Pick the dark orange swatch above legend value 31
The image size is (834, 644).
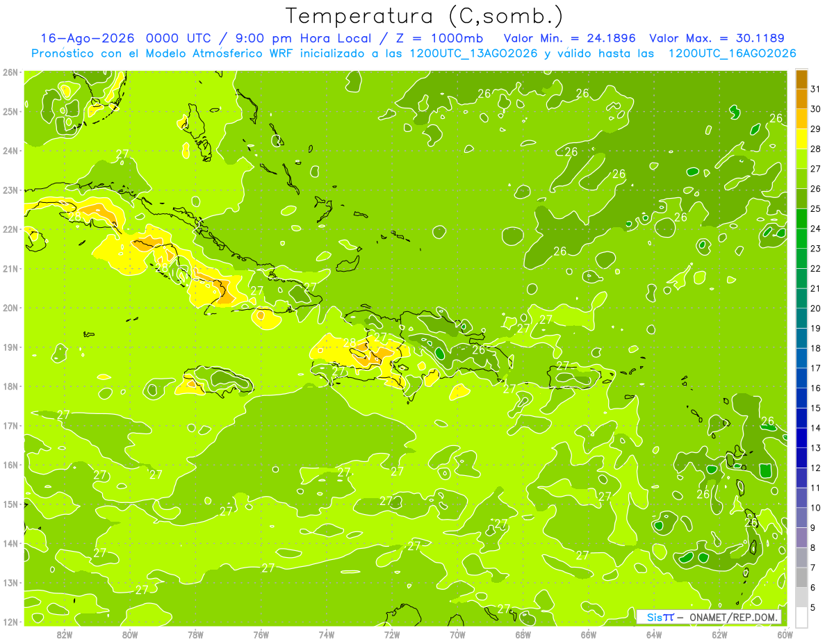click(x=801, y=79)
